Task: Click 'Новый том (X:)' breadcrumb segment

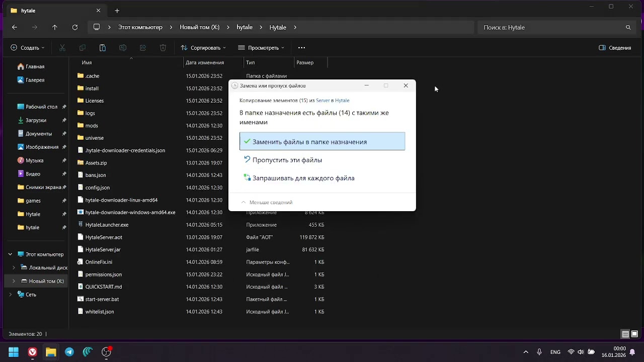Action: coord(200,28)
